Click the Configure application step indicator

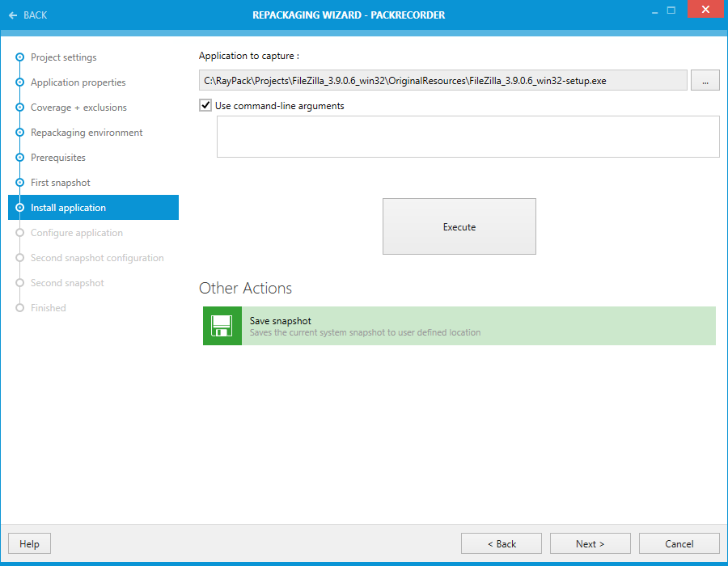[x=19, y=232]
